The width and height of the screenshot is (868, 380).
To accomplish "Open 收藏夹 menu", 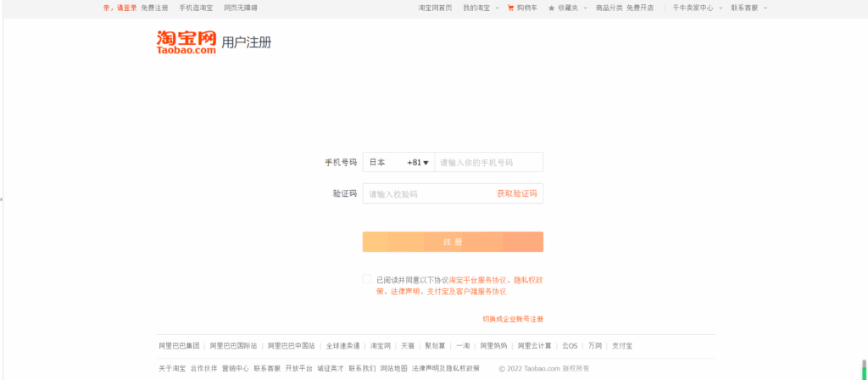I will tap(568, 8).
